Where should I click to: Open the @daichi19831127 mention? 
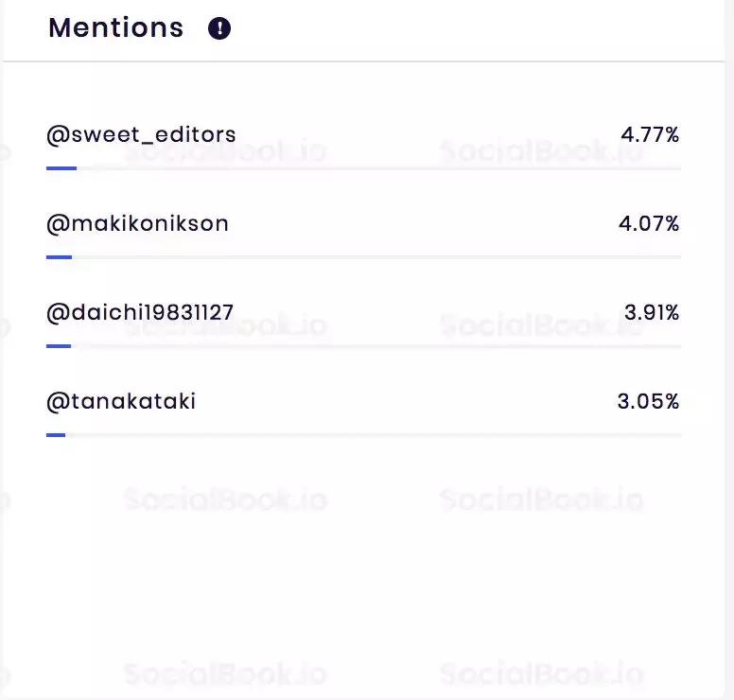[x=140, y=312]
